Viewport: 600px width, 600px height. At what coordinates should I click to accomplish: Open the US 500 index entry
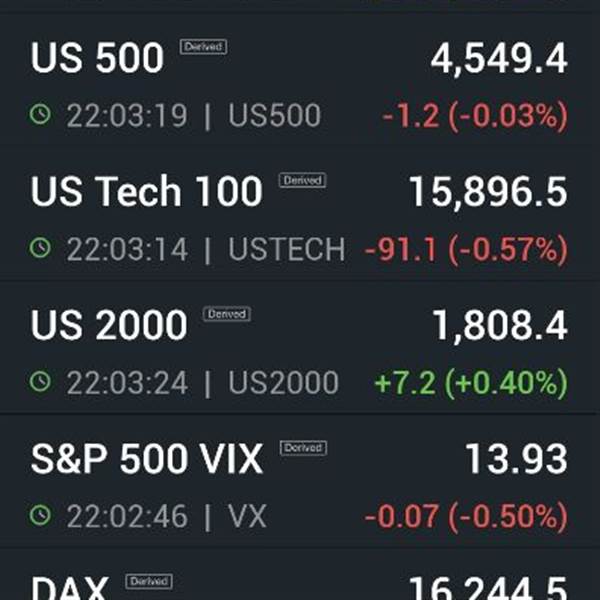[x=300, y=80]
